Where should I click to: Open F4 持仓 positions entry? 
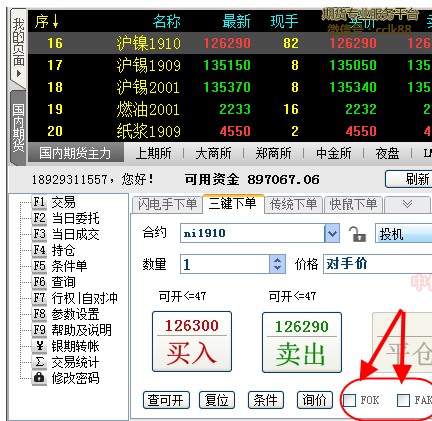pos(54,250)
